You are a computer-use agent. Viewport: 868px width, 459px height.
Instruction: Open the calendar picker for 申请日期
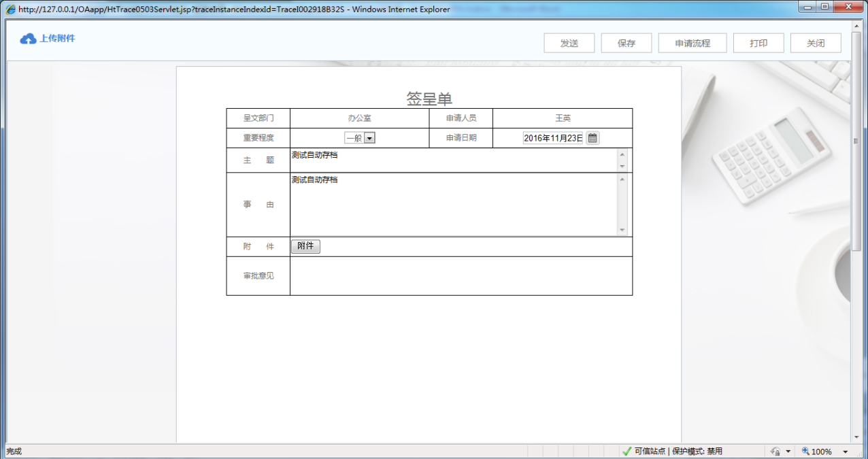[591, 137]
